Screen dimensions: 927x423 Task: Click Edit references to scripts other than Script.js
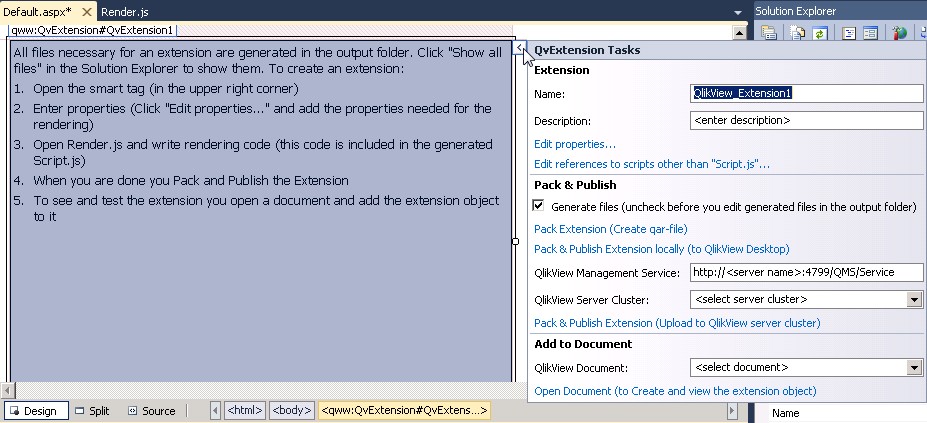coord(652,164)
